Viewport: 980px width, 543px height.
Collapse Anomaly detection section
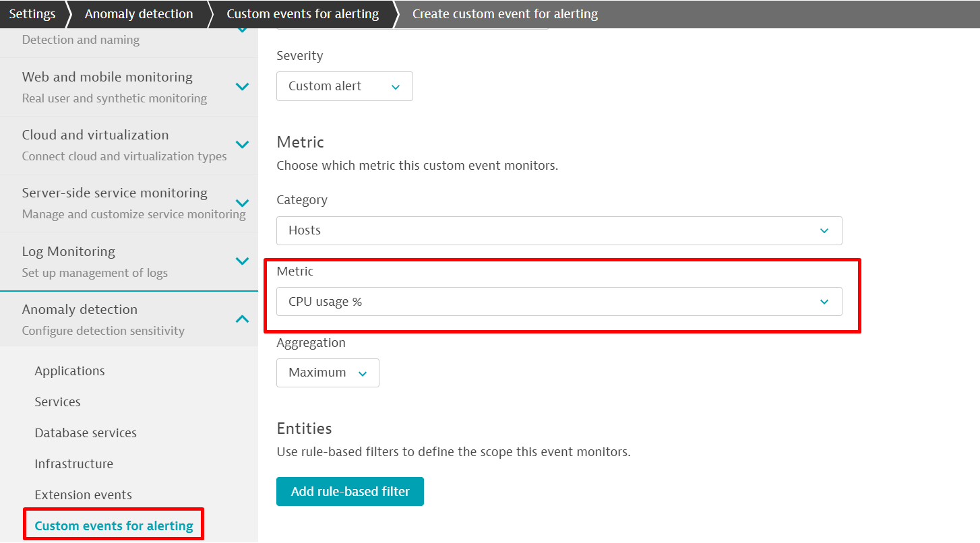(242, 319)
